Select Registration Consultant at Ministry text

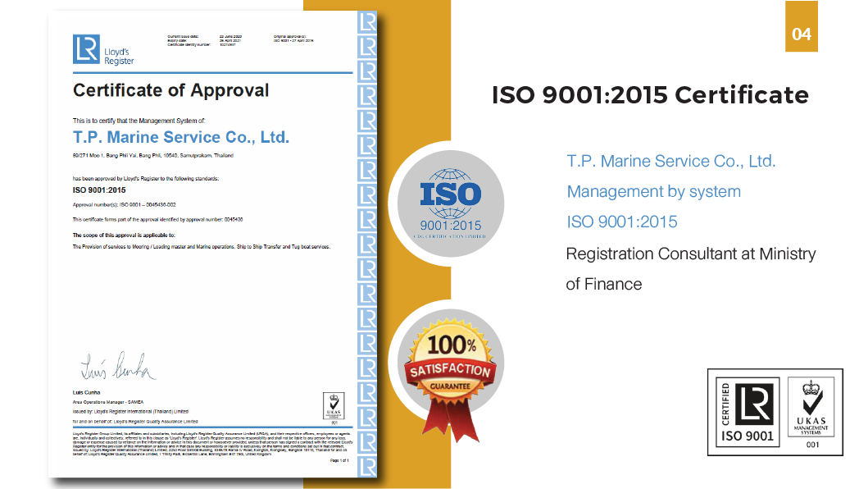click(690, 254)
